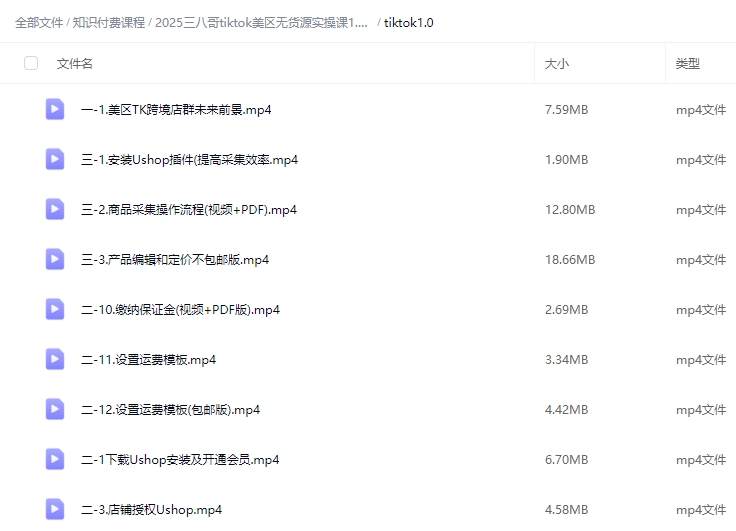Open file 三-1.安装Ushop插件(提高采集效率.mp4
The image size is (736, 531).
tap(189, 160)
